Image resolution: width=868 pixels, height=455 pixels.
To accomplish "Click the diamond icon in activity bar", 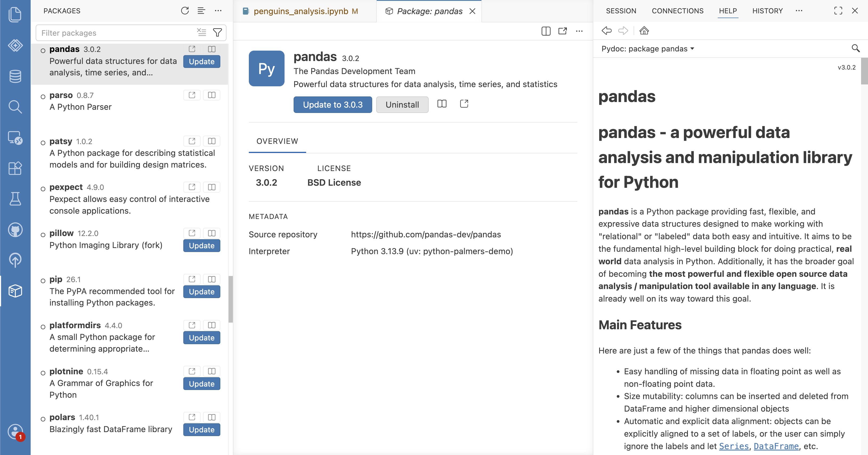I will [15, 45].
